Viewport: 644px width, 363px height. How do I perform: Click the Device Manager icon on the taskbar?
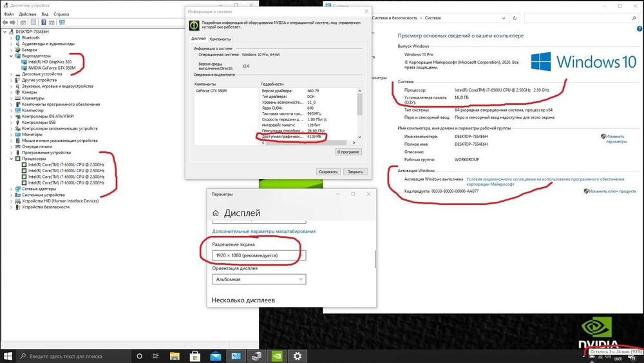(256, 356)
